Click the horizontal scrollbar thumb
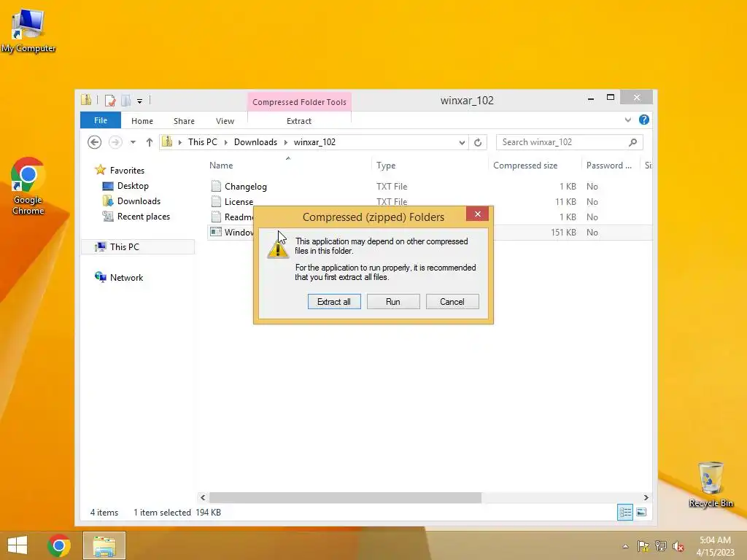The image size is (747, 560). tap(345, 497)
